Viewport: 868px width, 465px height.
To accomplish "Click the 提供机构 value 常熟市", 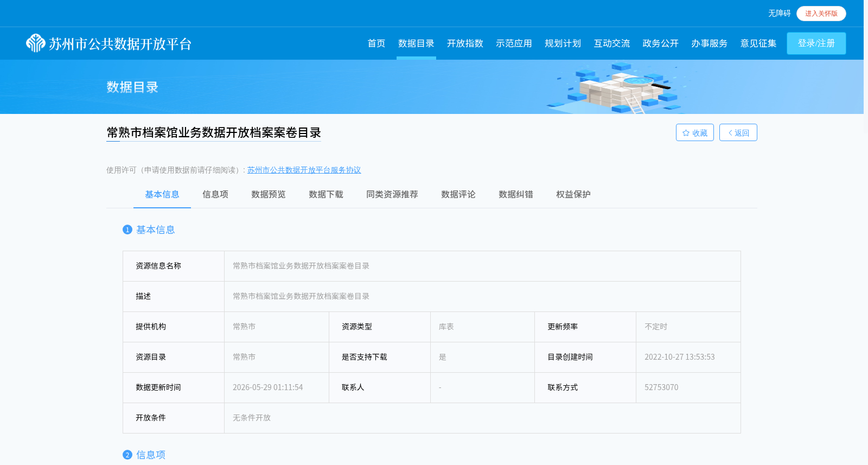I will [x=244, y=327].
